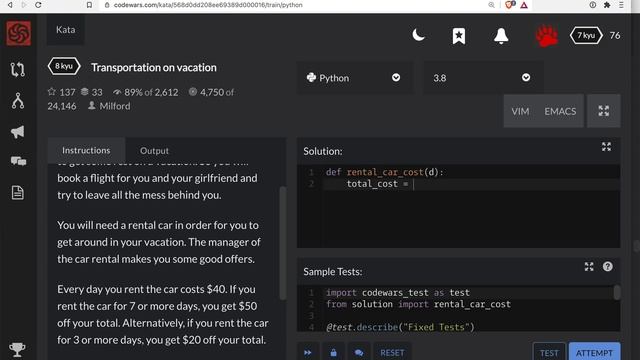
Task: Open the docs page sidebar icon
Action: (18, 193)
